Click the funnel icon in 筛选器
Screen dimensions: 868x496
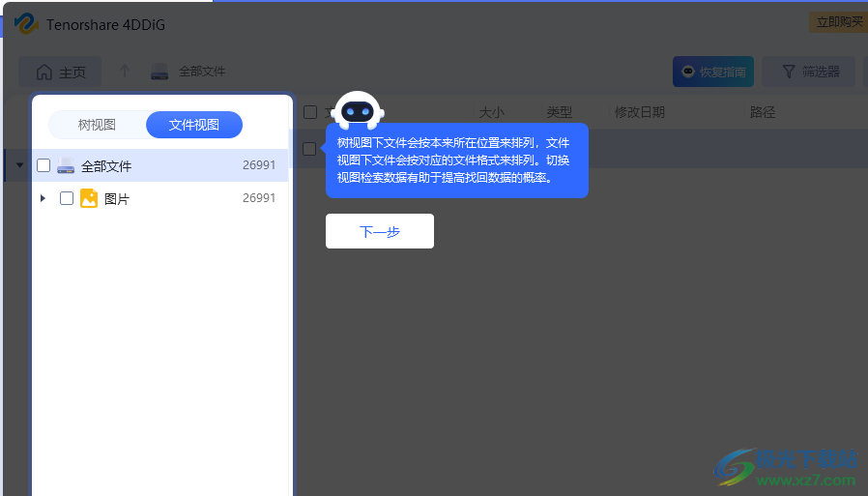tap(789, 72)
